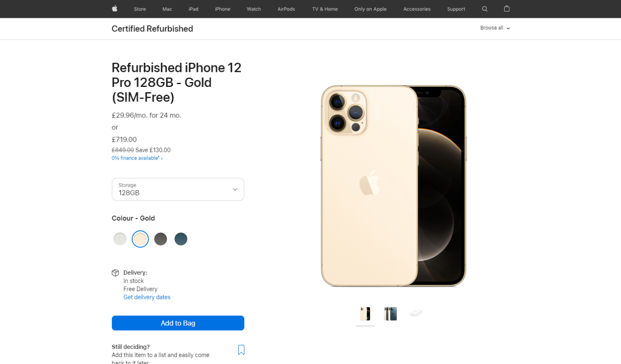Image resolution: width=621 pixels, height=364 pixels.
Task: Select the Silver colour option
Action: 120,239
